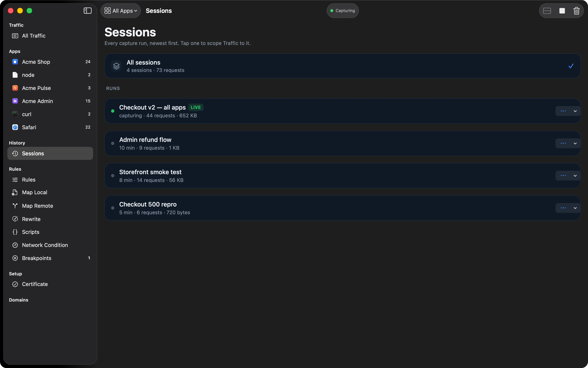Click the Acme Admin app icon

[15, 101]
